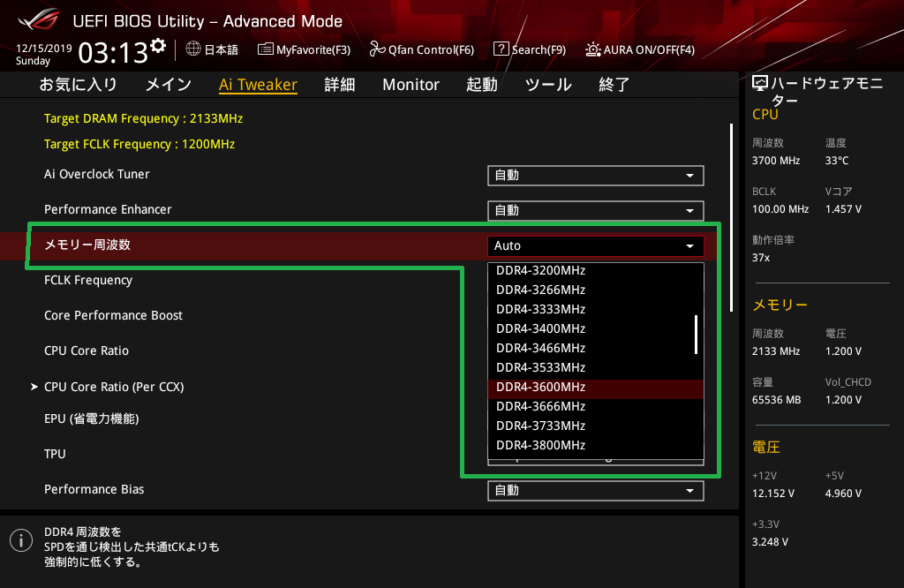
Task: Click the AURA light icon
Action: coord(592,49)
